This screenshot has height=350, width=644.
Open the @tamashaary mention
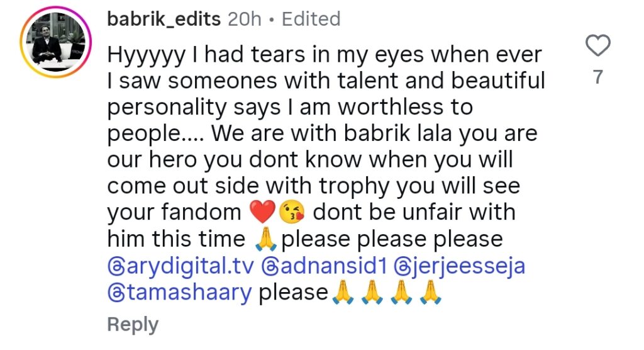point(179,293)
